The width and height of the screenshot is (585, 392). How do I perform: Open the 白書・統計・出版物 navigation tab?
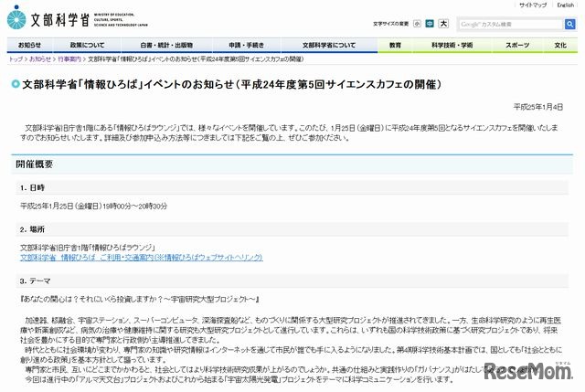(166, 45)
